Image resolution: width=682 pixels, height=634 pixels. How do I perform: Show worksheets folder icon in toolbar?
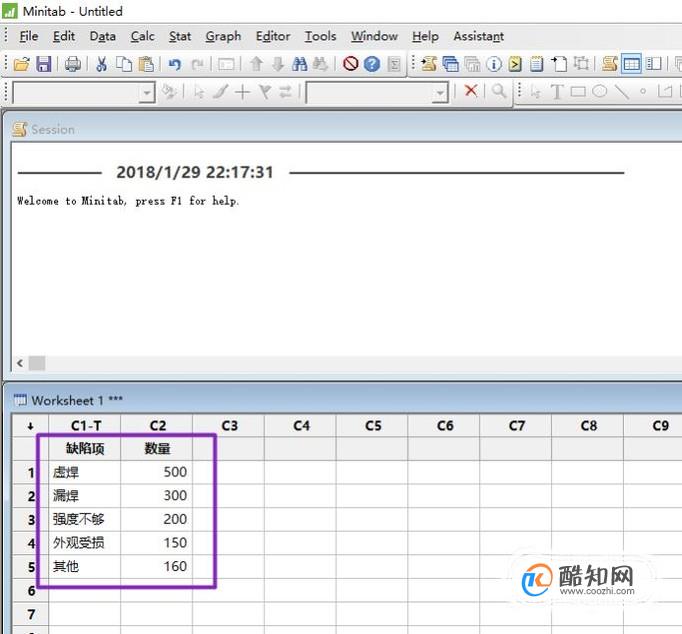click(451, 64)
